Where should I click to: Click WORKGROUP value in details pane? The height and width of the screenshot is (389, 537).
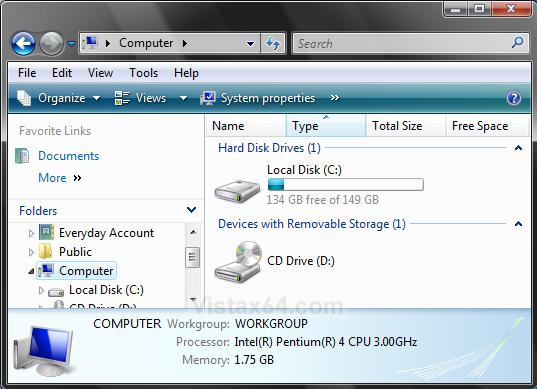(271, 324)
